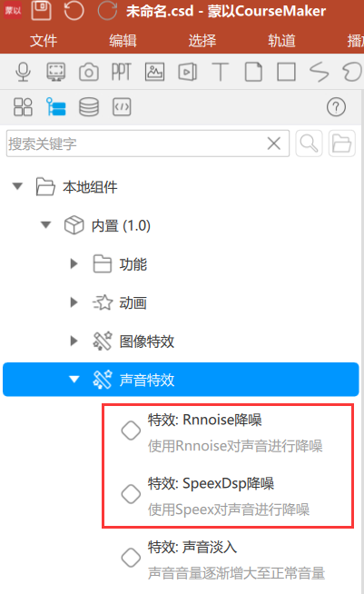
Task: Expand the 图像特效 folder
Action: tap(74, 341)
